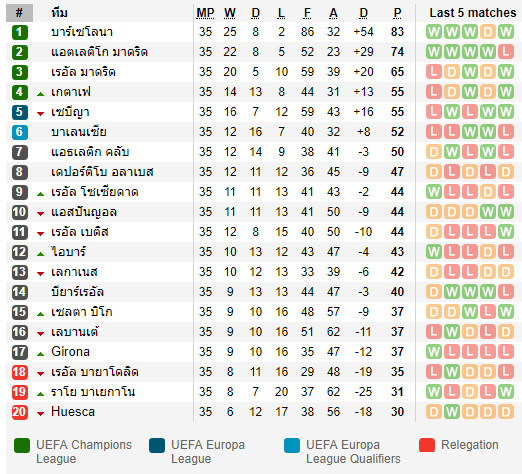Click the green UEFA Champions League legend swatch
This screenshot has height=474, width=522.
coord(22,445)
